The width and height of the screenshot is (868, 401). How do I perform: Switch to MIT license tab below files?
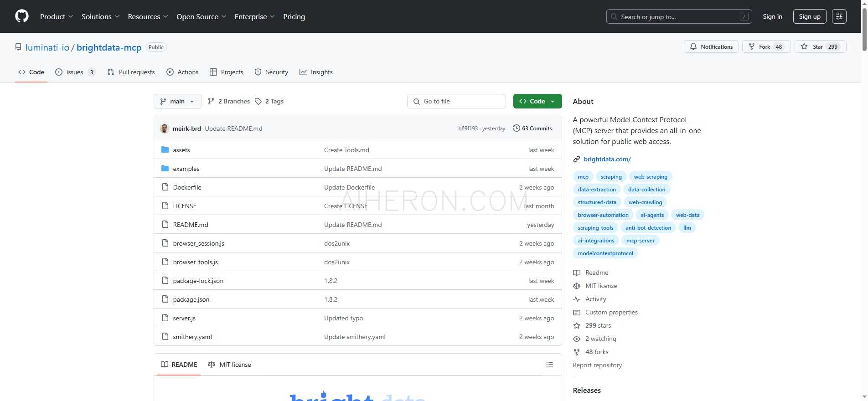click(x=229, y=365)
